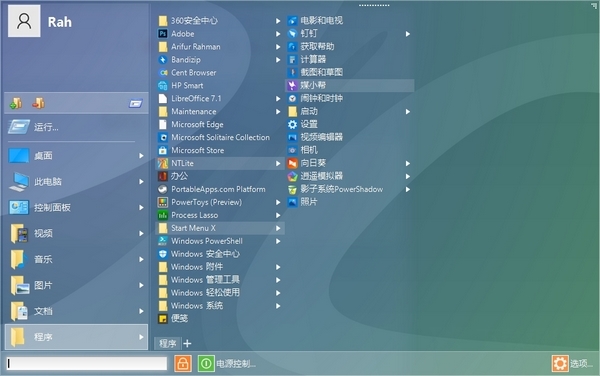Image resolution: width=600 pixels, height=376 pixels.
Task: Expand 桌面 submenu arrow
Action: tap(141, 156)
